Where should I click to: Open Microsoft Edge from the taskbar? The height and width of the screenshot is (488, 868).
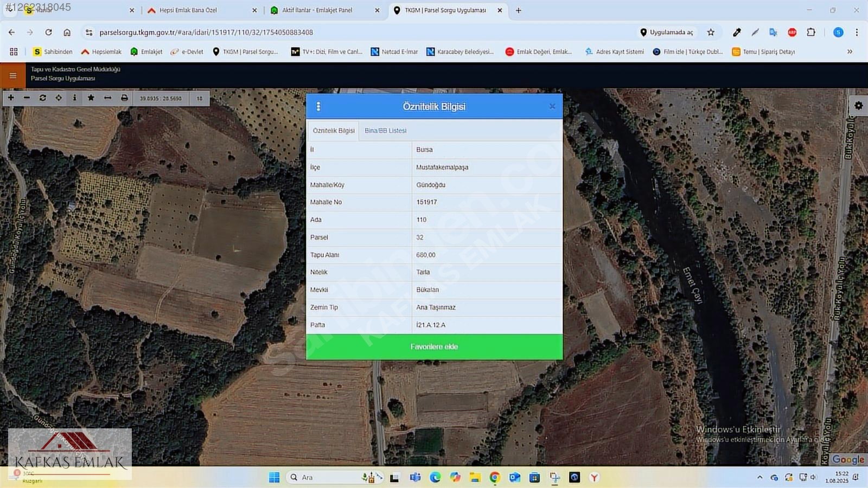pyautogui.click(x=435, y=477)
